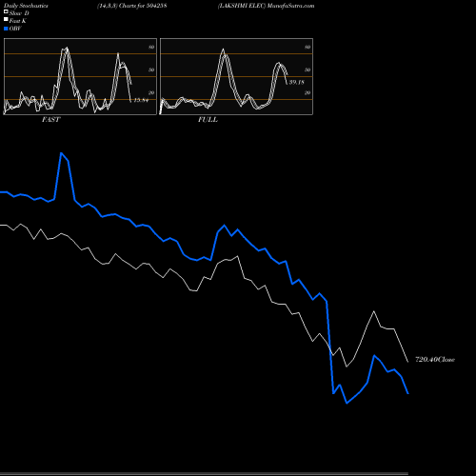This screenshot has height=476, width=476.
Task: Open the FAST stochastic chart panel
Action: [x=80, y=76]
